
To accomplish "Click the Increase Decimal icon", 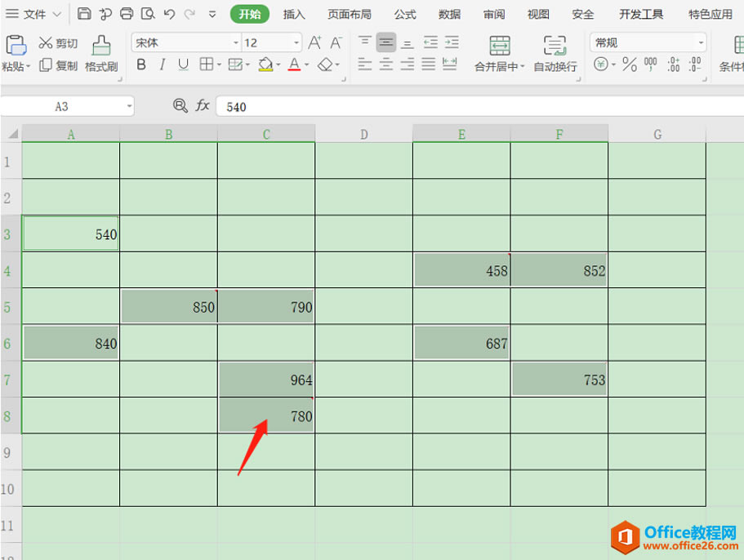I will click(671, 64).
